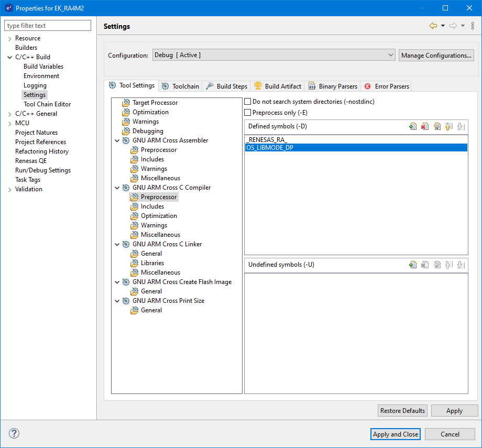
Task: Check the Preprocess only (-E) option
Action: (x=248, y=113)
